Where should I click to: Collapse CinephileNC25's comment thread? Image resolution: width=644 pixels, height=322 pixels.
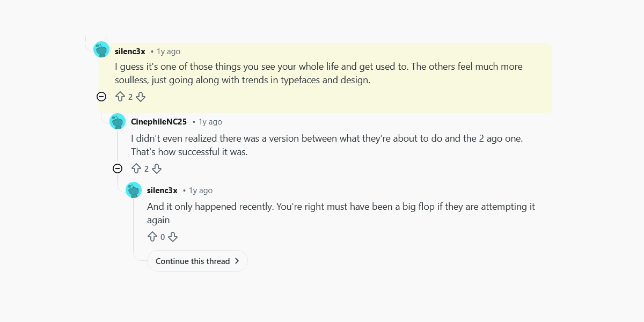[118, 169]
